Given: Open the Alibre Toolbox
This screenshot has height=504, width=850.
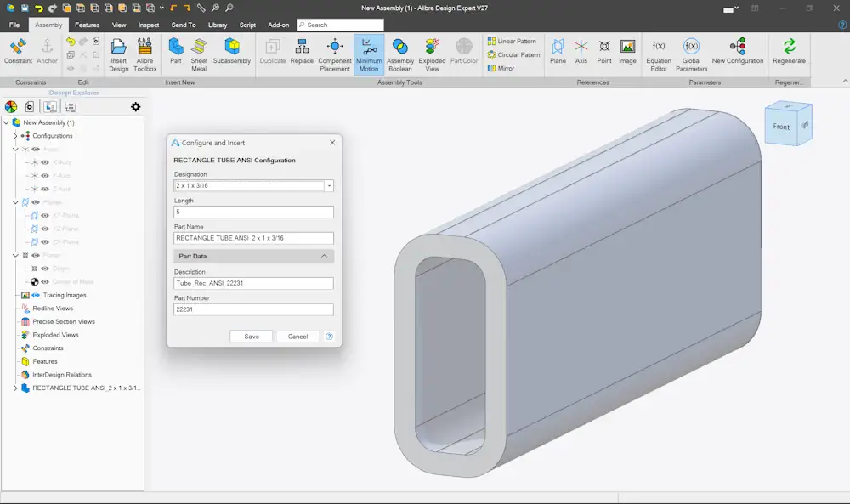Looking at the screenshot, I should click(x=144, y=54).
